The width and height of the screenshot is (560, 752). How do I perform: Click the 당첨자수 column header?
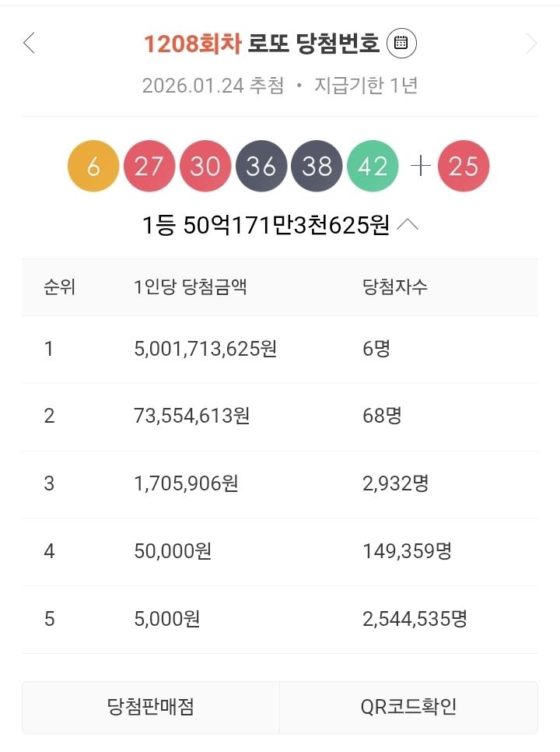pos(395,287)
